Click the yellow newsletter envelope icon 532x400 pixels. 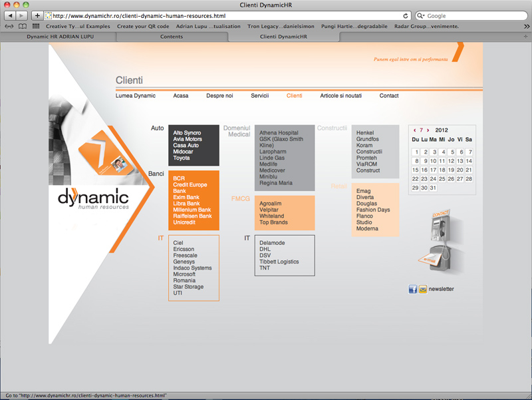[x=422, y=289]
